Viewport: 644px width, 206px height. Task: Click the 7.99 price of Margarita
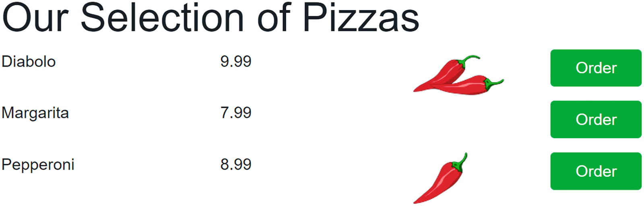(x=235, y=113)
